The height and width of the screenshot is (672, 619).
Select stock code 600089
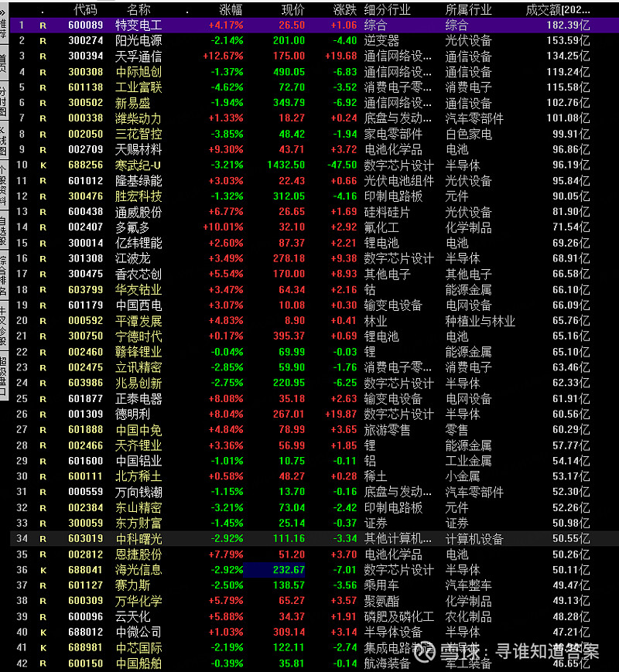point(86,26)
